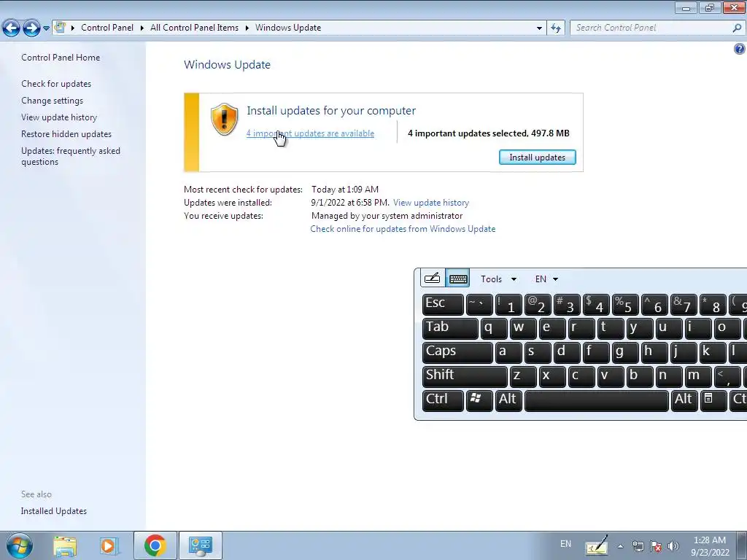The image size is (747, 560).
Task: Open Change settings link
Action: click(x=52, y=101)
